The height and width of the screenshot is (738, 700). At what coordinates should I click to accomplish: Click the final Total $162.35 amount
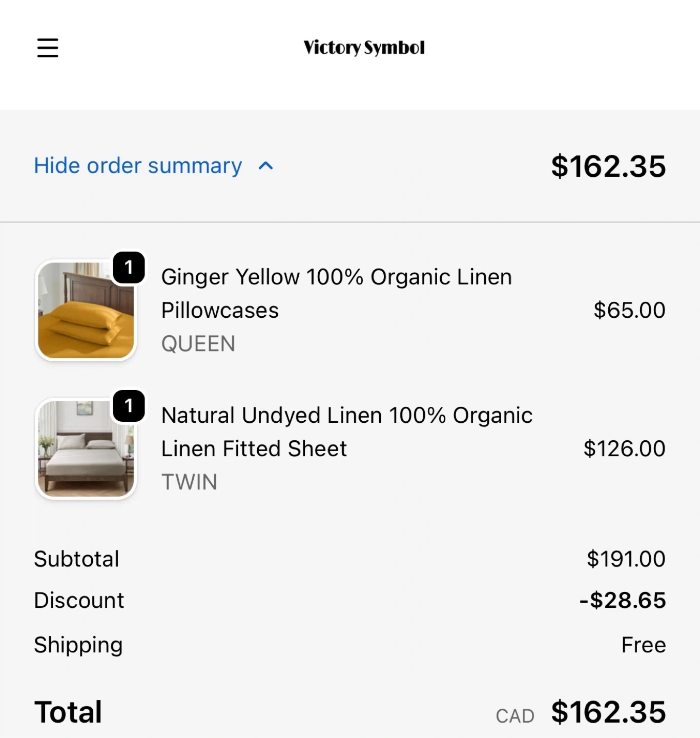pos(608,712)
